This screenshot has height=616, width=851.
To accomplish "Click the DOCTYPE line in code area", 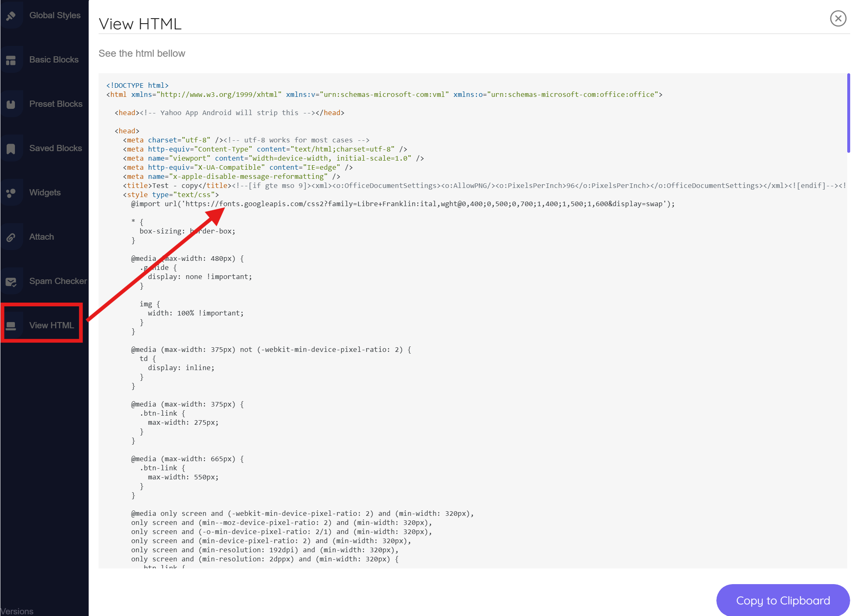I will [x=137, y=85].
